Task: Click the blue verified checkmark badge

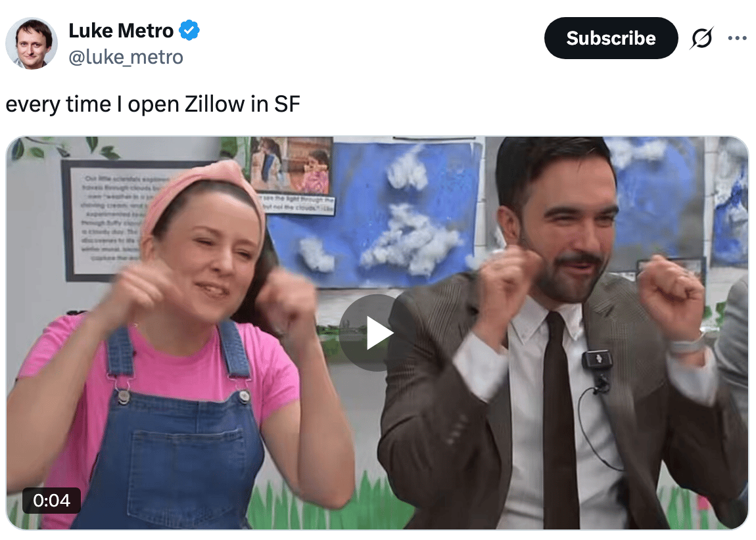Action: (189, 30)
